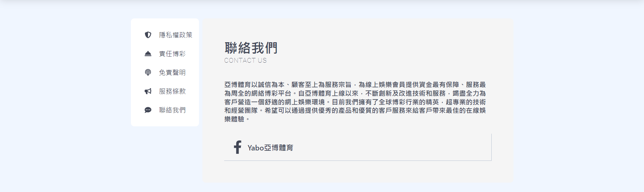Click the megaphone icon beside 服務條款
The width and height of the screenshot is (644, 192).
(x=148, y=91)
